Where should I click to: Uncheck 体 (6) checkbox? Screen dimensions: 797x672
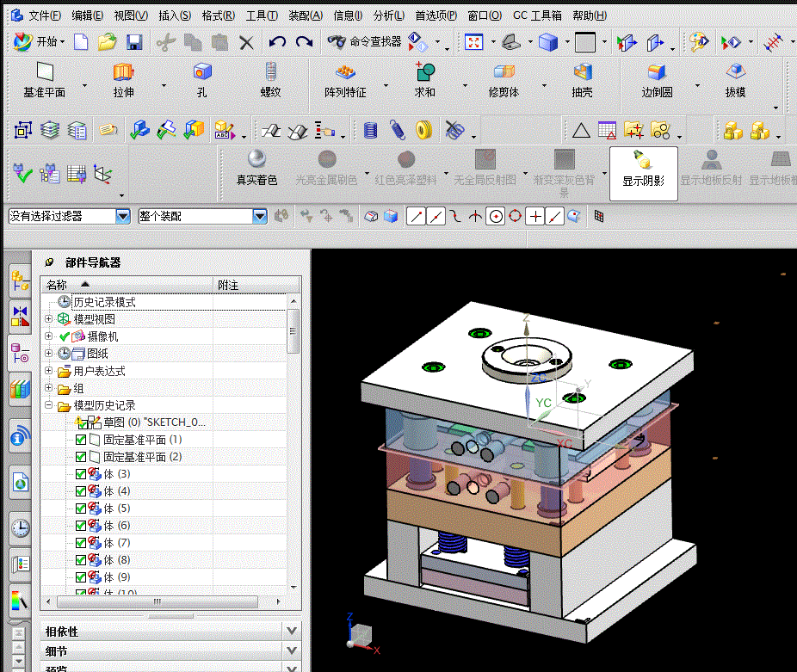(x=80, y=526)
